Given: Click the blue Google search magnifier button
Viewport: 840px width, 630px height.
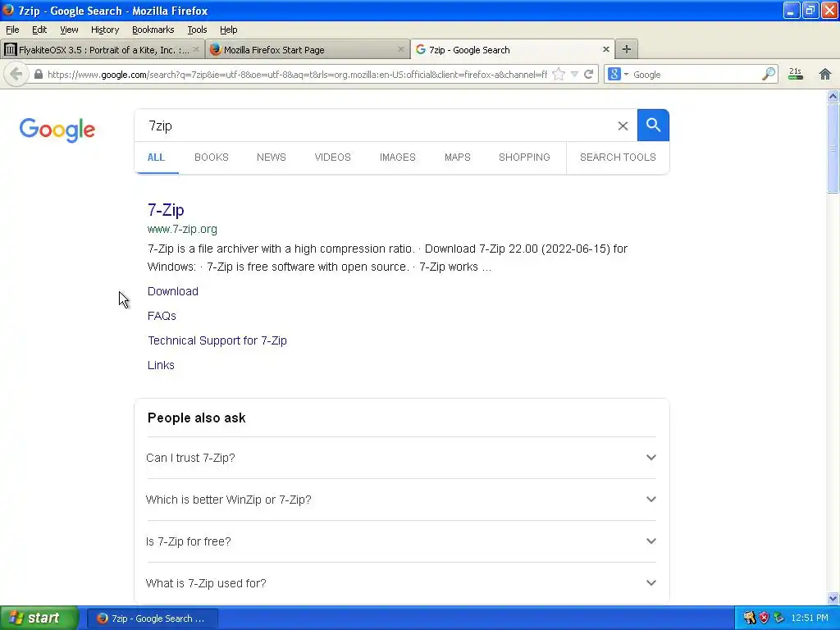Looking at the screenshot, I should [x=652, y=126].
